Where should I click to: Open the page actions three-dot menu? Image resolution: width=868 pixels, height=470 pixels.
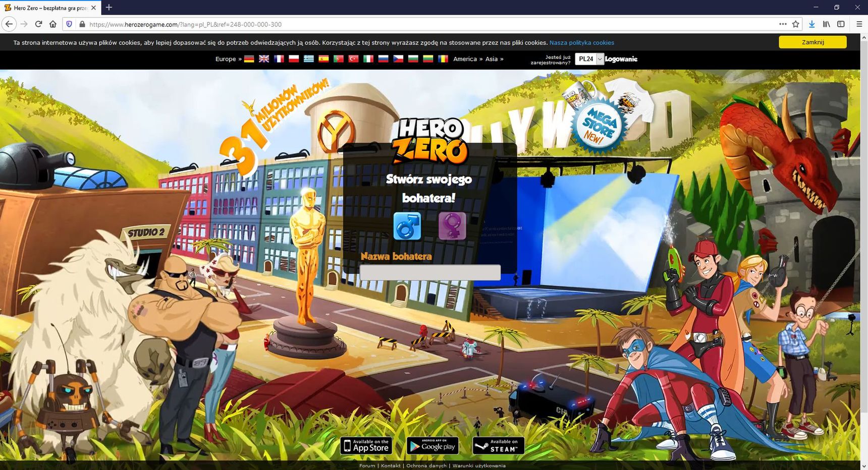tap(783, 24)
